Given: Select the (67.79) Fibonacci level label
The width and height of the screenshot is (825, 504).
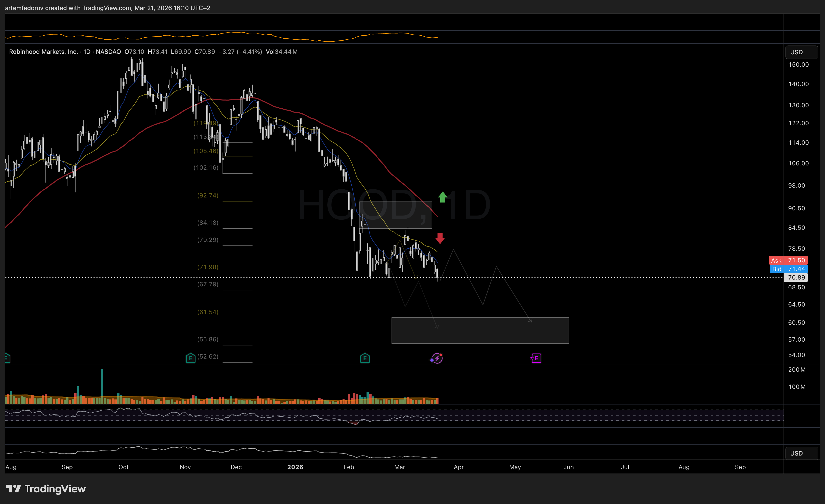Looking at the screenshot, I should (208, 285).
